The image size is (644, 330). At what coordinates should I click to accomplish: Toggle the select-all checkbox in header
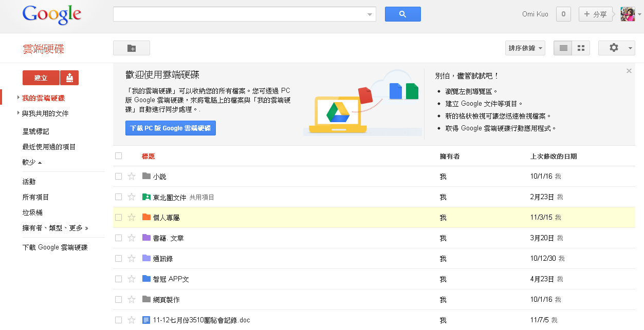pyautogui.click(x=119, y=156)
